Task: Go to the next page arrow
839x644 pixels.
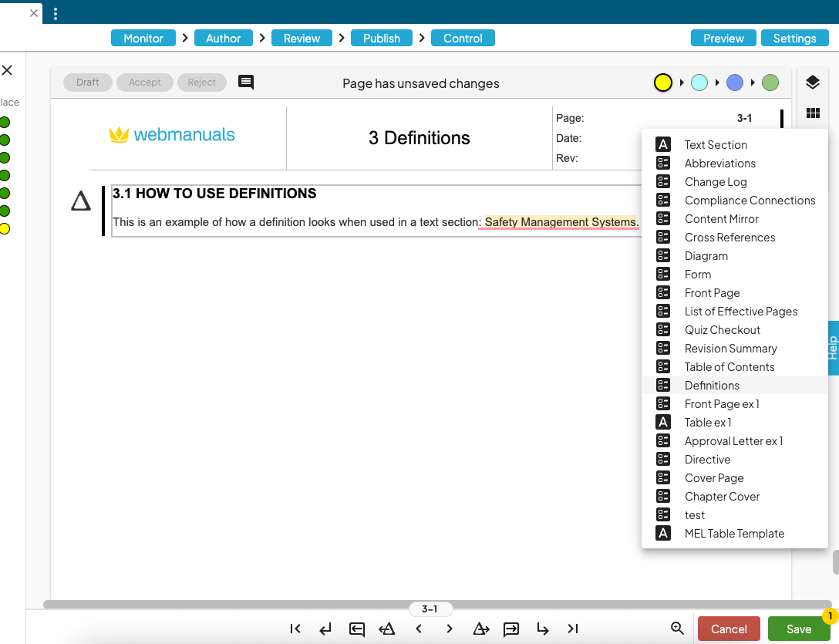Action: click(x=450, y=629)
